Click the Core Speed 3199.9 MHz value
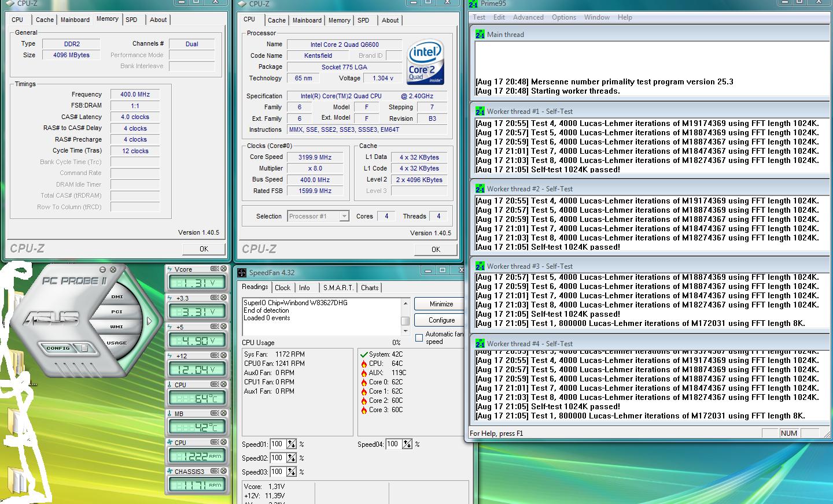This screenshot has width=833, height=504. click(315, 157)
